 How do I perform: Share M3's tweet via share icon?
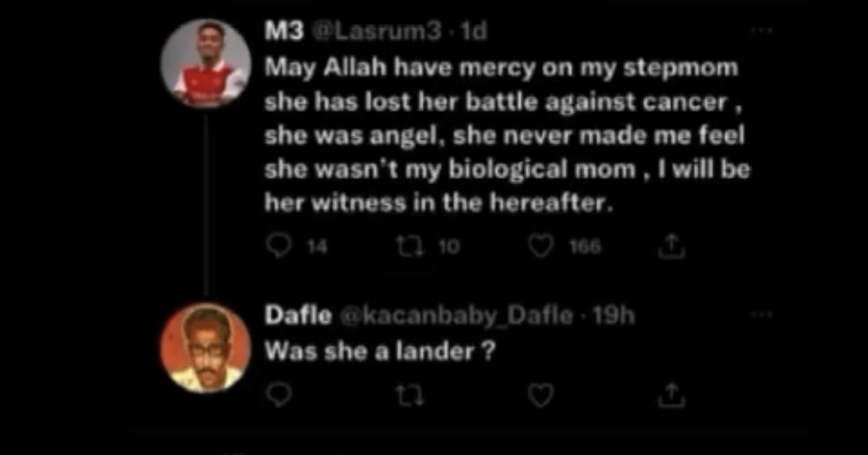671,246
